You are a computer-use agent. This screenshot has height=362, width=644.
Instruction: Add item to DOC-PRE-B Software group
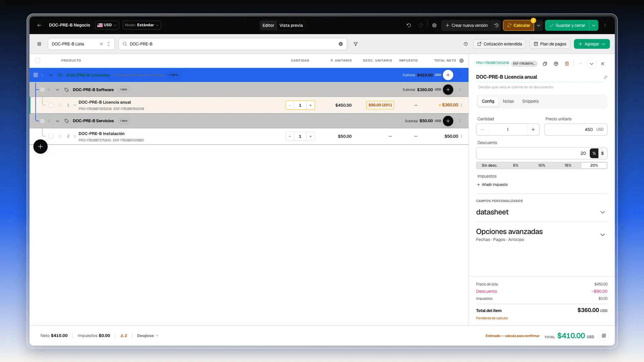point(448,89)
